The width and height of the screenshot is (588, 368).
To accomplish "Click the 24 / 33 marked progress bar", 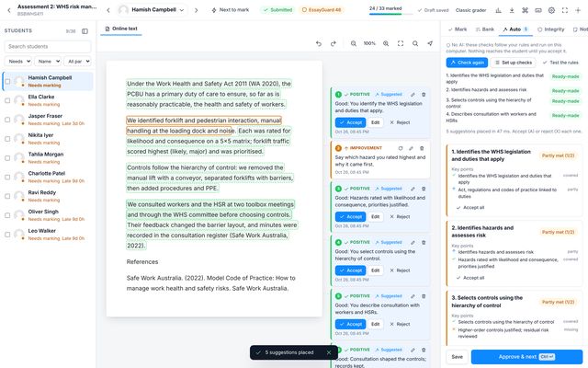I will point(390,10).
